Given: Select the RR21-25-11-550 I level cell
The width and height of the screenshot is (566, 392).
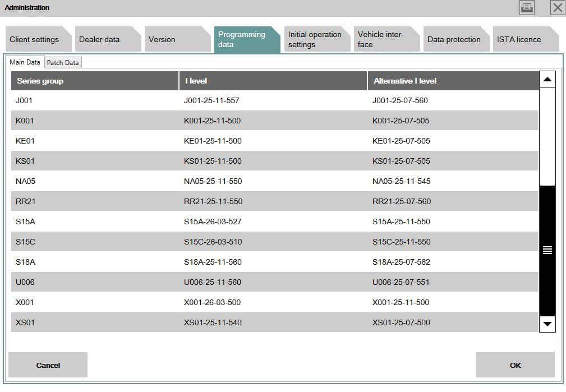Looking at the screenshot, I should coord(213,201).
